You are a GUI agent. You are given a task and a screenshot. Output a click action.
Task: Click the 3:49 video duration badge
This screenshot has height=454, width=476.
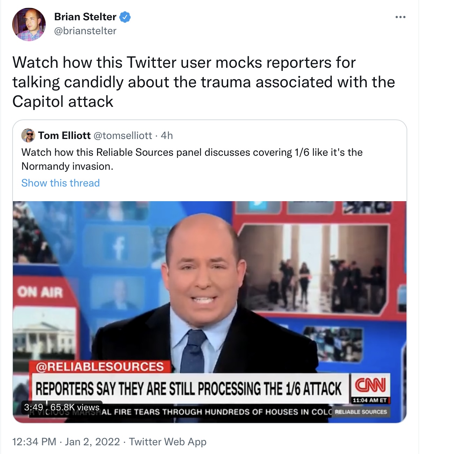pyautogui.click(x=34, y=407)
